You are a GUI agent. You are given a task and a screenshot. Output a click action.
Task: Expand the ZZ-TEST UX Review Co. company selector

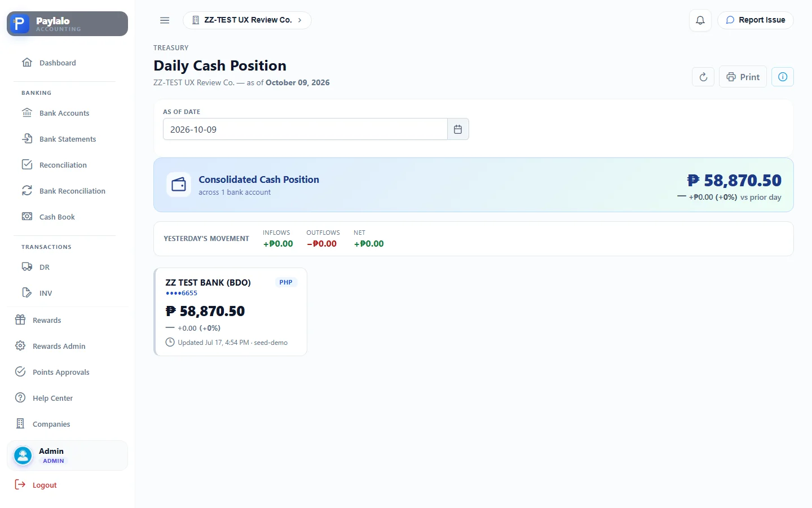(x=247, y=20)
